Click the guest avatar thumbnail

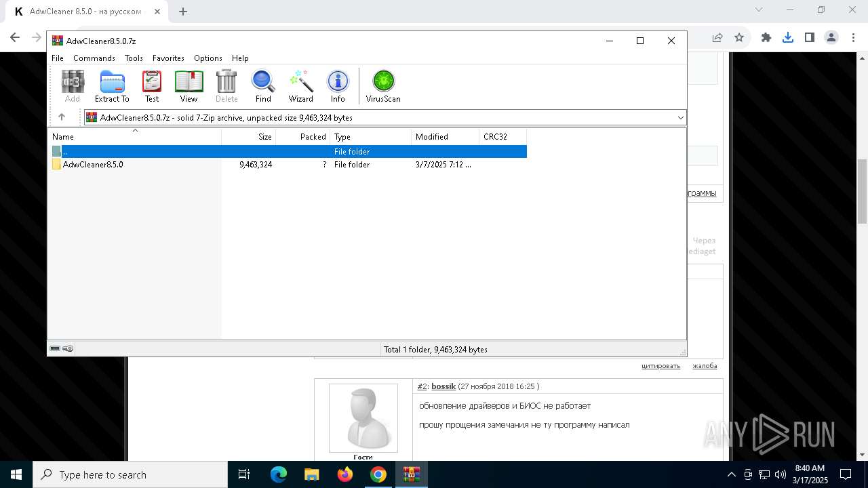coord(363,418)
